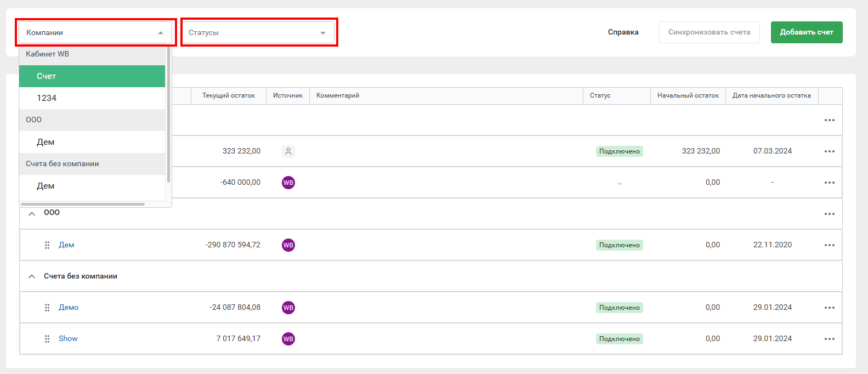Click Кабинет WB group header in dropdown
The width and height of the screenshot is (868, 374).
(x=92, y=54)
